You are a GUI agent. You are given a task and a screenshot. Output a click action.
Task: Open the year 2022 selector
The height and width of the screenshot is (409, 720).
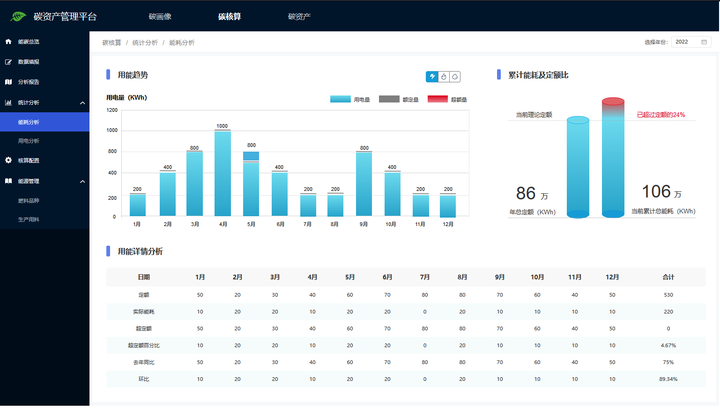(691, 42)
